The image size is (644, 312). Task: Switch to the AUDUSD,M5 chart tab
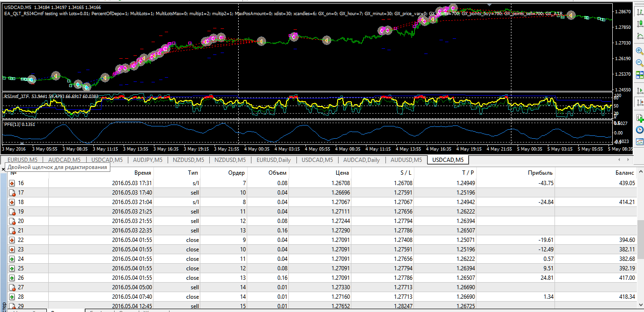point(406,160)
